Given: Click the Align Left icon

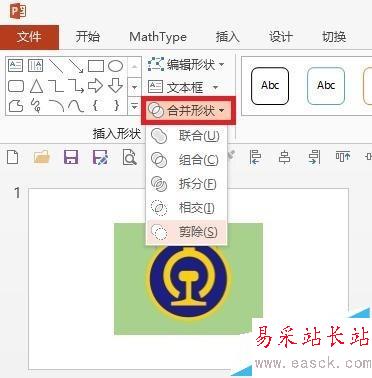Looking at the screenshot, I should click(x=255, y=157).
